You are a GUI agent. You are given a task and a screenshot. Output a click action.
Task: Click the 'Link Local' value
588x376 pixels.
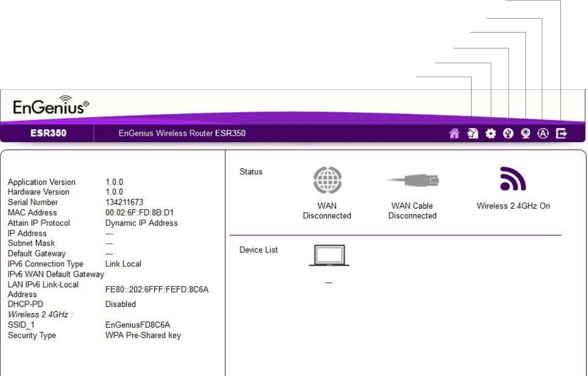[x=123, y=264]
